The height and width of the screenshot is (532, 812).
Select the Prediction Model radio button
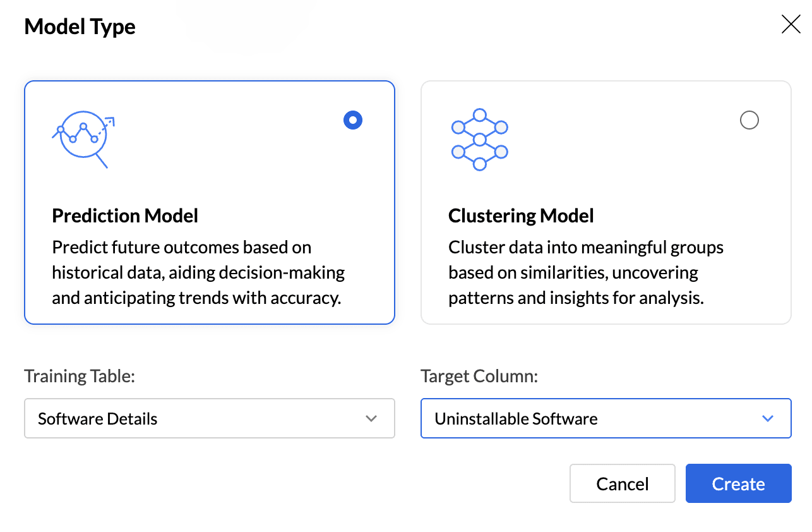click(x=353, y=120)
